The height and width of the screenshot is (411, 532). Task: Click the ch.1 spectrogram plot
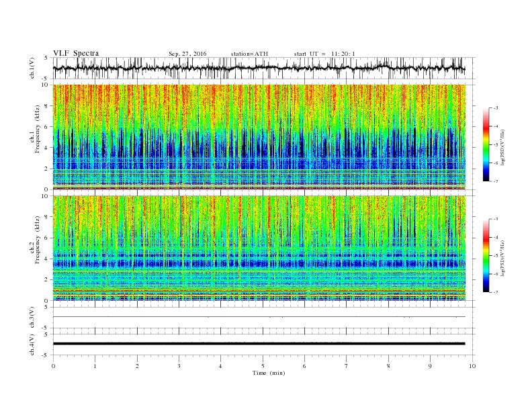click(x=259, y=137)
